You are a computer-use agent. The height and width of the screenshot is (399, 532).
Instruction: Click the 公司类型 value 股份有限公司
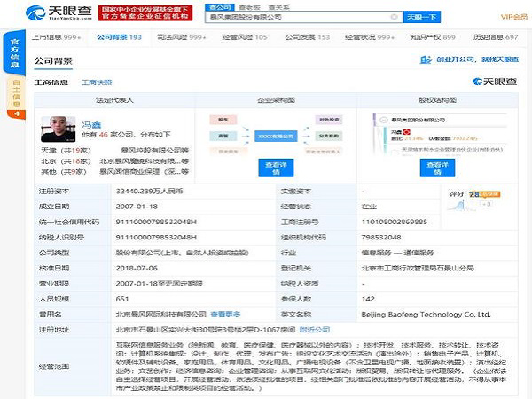[182, 253]
